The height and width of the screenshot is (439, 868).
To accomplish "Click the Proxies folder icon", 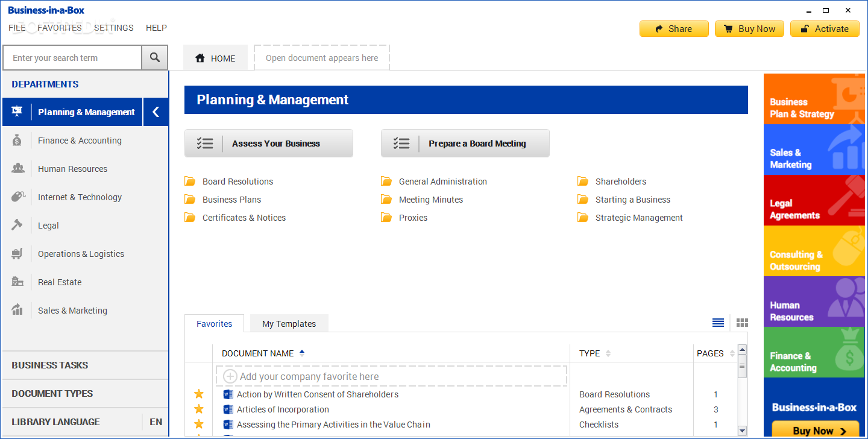I will 386,218.
